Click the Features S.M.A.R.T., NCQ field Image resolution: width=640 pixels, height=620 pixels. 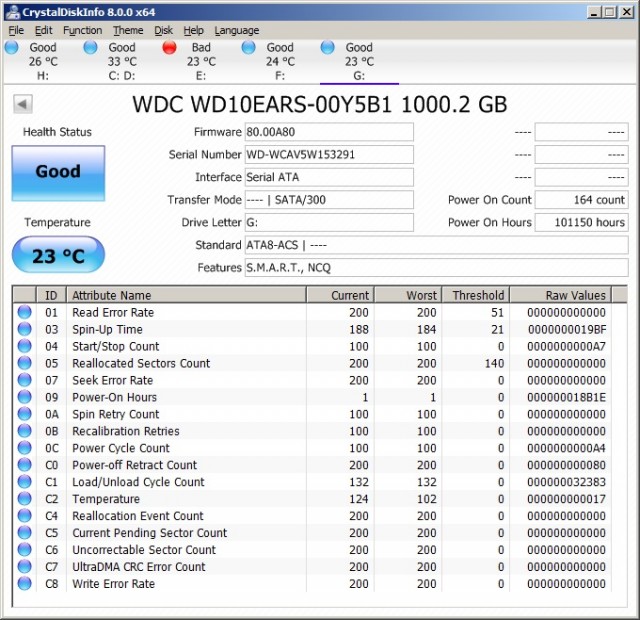[x=436, y=268]
